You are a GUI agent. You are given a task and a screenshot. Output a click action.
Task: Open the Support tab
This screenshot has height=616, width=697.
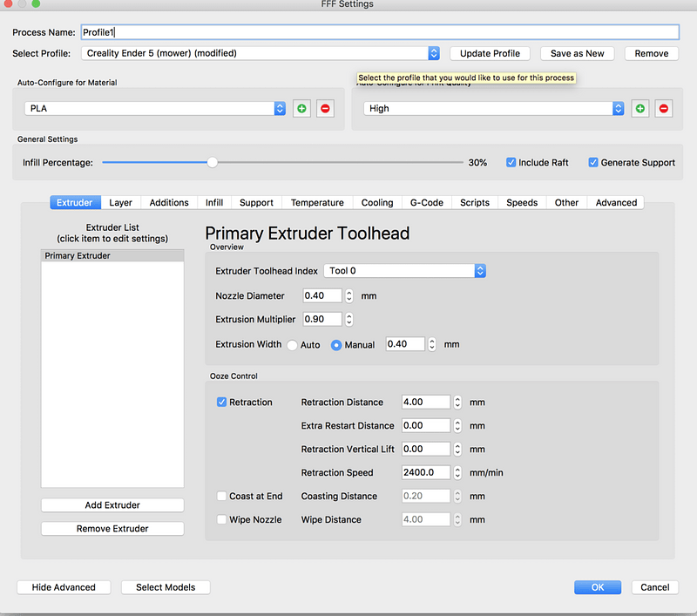click(256, 202)
